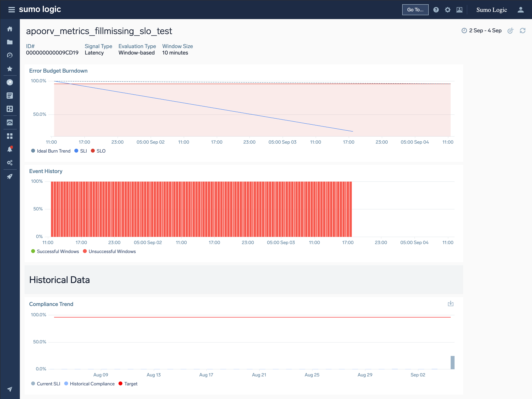Open Administration via the gear icon
The image size is (532, 399).
[448, 10]
